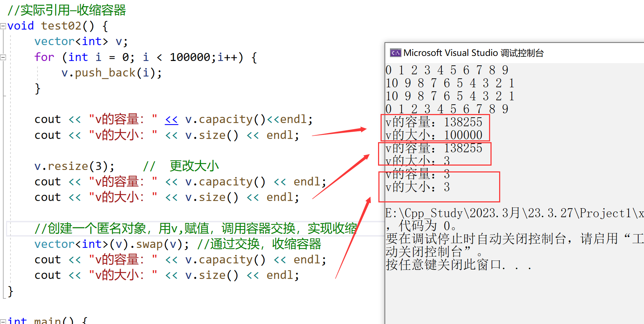This screenshot has height=324, width=644.
Task: Click first console output line 0 1 2 3
Action: point(447,70)
